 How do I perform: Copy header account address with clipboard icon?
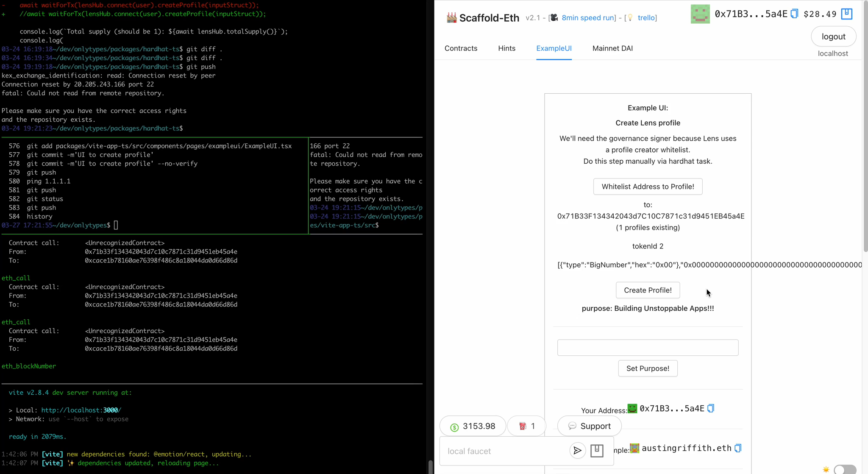click(795, 14)
